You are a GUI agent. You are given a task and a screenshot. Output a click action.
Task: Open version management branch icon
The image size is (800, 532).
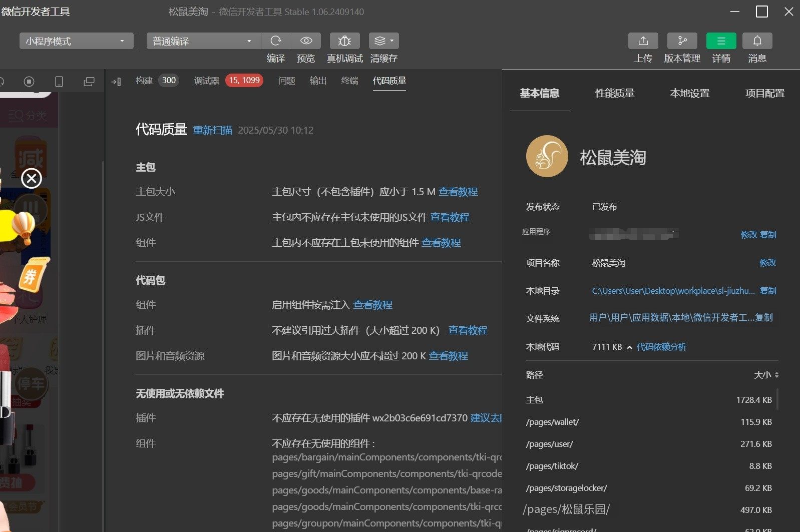pos(682,41)
